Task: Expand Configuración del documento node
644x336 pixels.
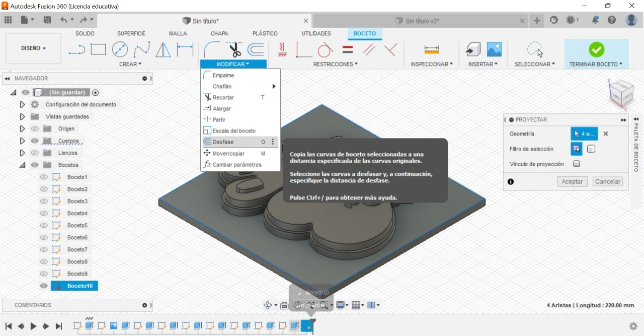Action: 22,104
